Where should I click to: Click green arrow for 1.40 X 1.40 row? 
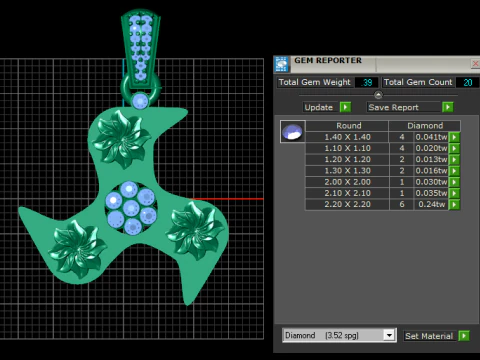point(454,137)
